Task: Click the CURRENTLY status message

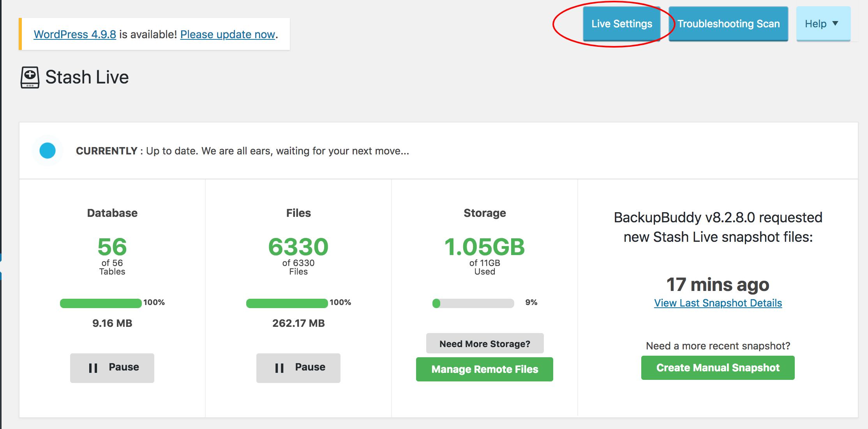Action: (x=242, y=151)
